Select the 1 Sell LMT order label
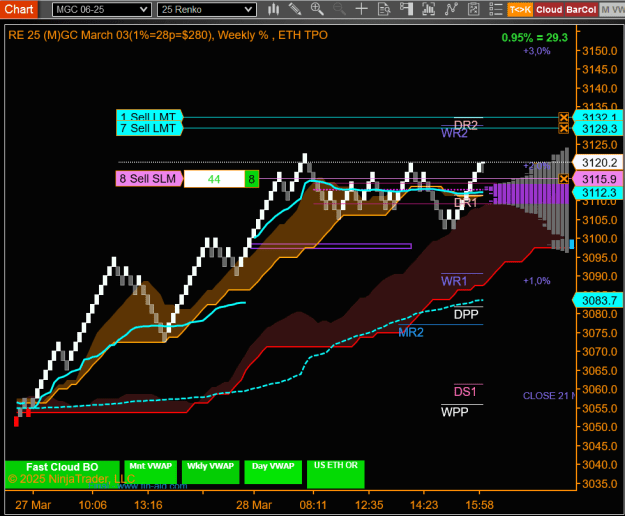Image resolution: width=625 pixels, height=516 pixels. [149, 116]
